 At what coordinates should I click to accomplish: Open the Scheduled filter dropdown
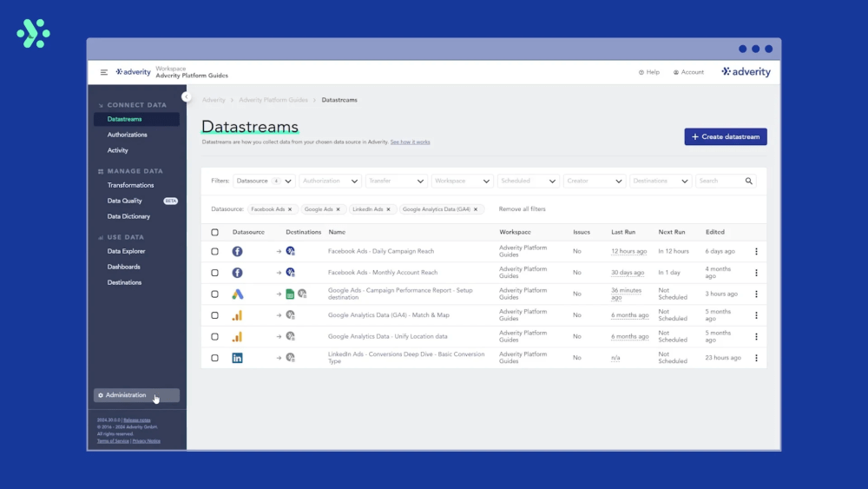pos(528,181)
